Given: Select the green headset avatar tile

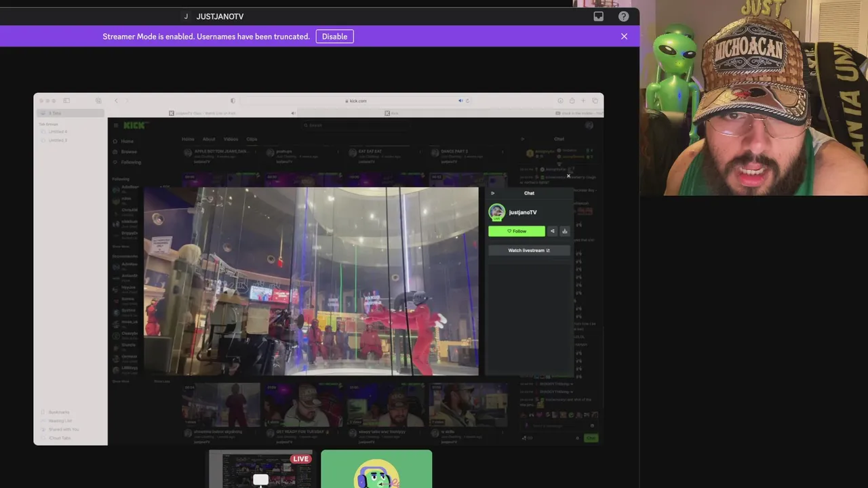Looking at the screenshot, I should [x=376, y=469].
